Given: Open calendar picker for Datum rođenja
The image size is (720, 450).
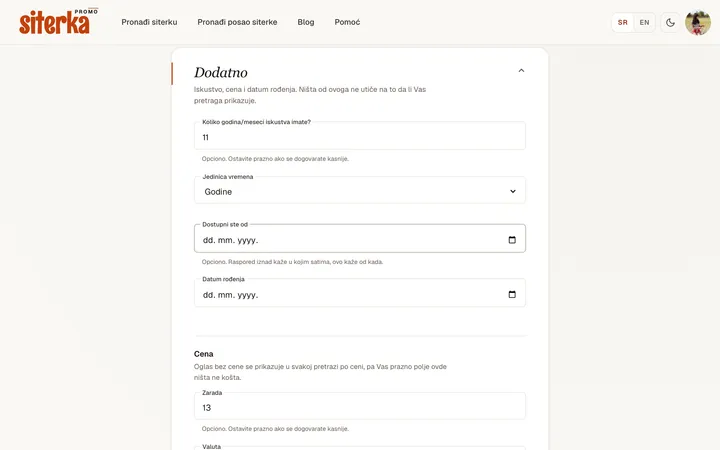Looking at the screenshot, I should [x=512, y=294].
